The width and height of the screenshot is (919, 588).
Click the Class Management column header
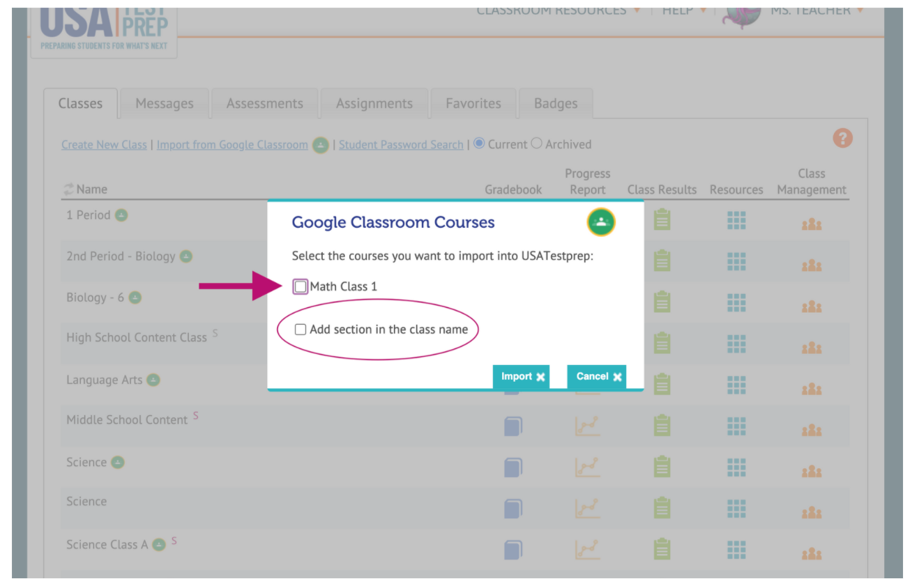[x=812, y=181]
